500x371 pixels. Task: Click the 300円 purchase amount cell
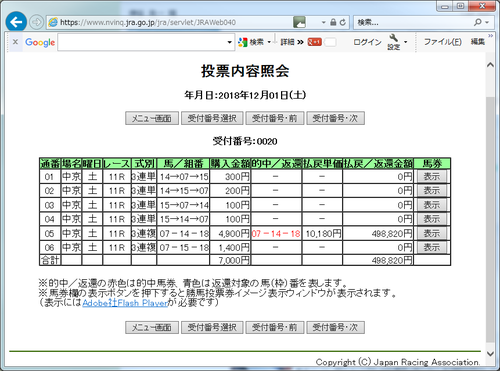230,177
